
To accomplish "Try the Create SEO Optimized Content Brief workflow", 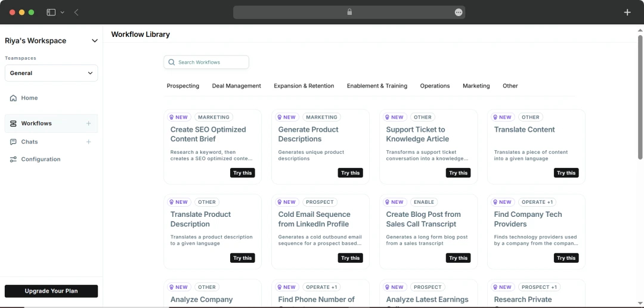I will [242, 173].
